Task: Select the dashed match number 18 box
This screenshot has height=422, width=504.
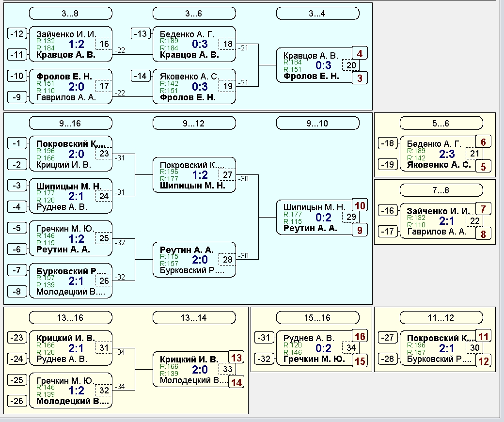Action: click(x=227, y=44)
